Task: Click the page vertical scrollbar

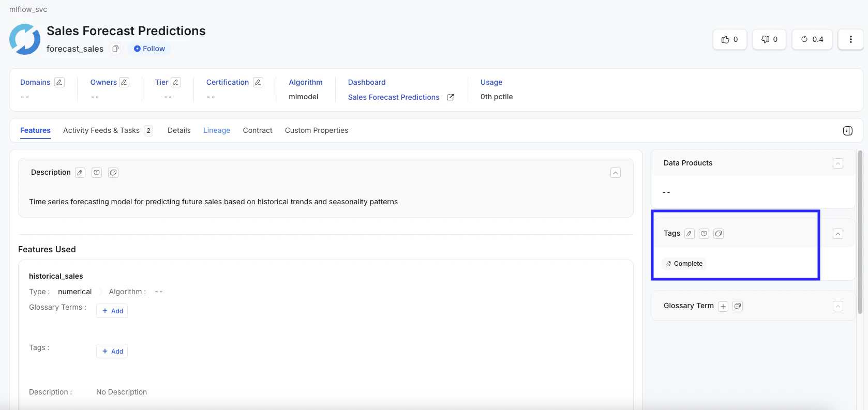Action: [860, 232]
